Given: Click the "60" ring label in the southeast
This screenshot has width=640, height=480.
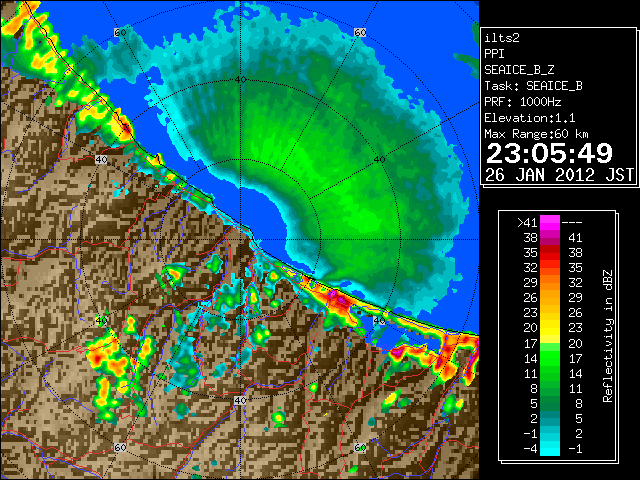Looking at the screenshot, I should [360, 447].
